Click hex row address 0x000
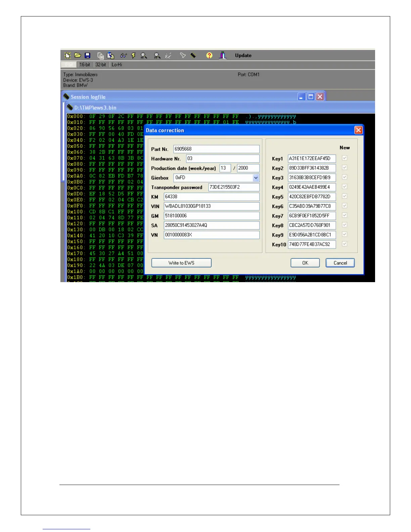Image resolution: width=411 pixels, height=532 pixels. click(x=76, y=116)
